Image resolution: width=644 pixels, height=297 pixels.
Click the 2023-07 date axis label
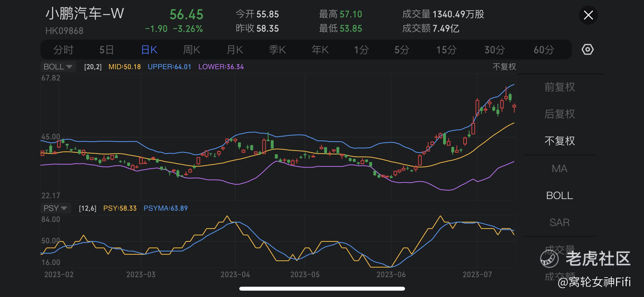(x=477, y=275)
